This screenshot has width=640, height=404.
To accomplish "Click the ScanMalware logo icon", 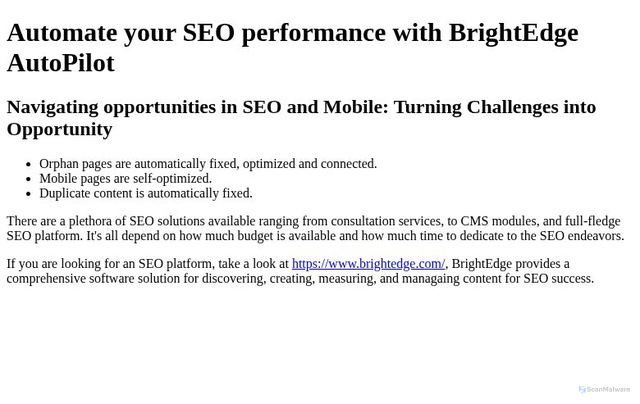I will tap(582, 390).
